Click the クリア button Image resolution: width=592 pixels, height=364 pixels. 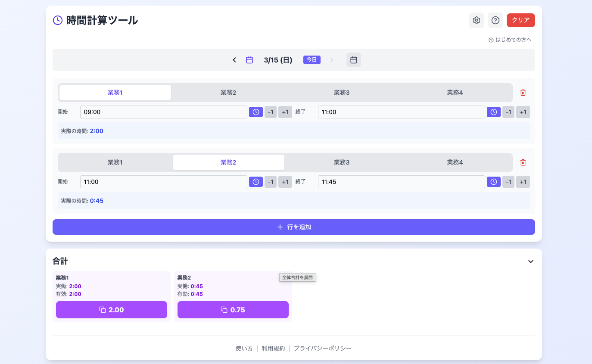(x=520, y=20)
